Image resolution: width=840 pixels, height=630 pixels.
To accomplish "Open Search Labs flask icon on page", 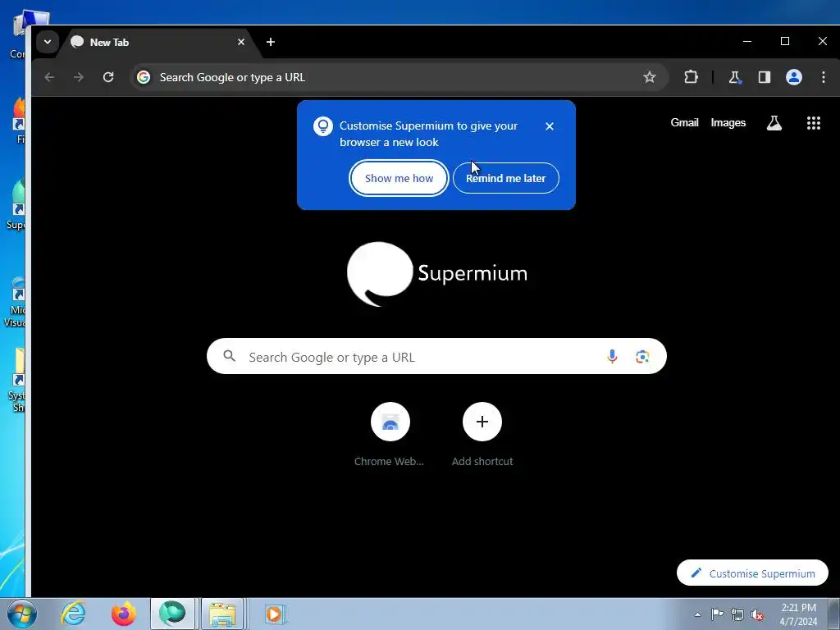I will [774, 123].
